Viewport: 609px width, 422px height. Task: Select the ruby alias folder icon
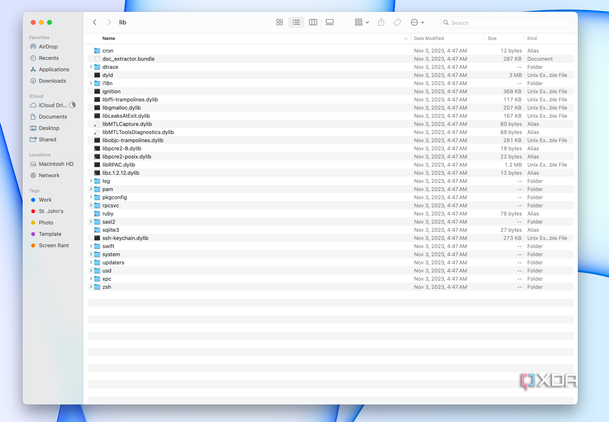[97, 214]
